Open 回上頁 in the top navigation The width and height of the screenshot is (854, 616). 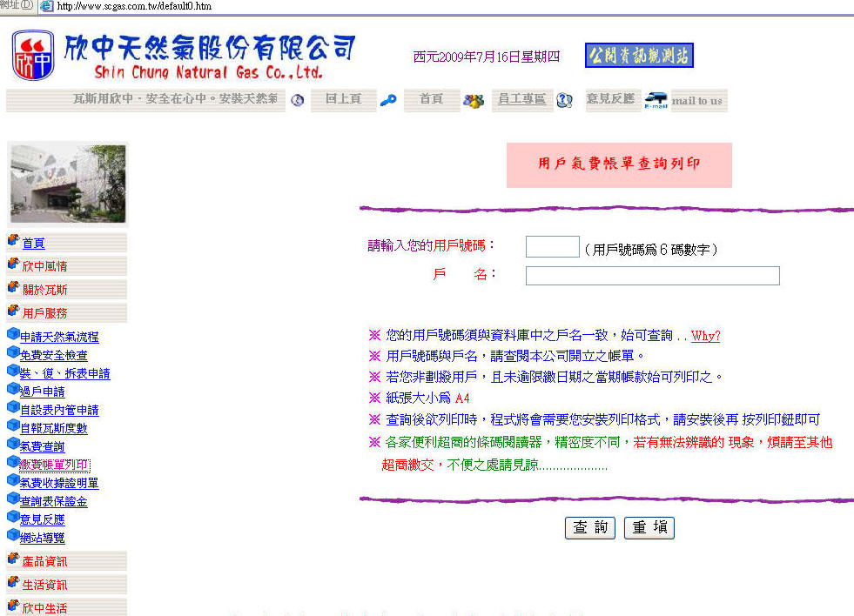click(343, 99)
